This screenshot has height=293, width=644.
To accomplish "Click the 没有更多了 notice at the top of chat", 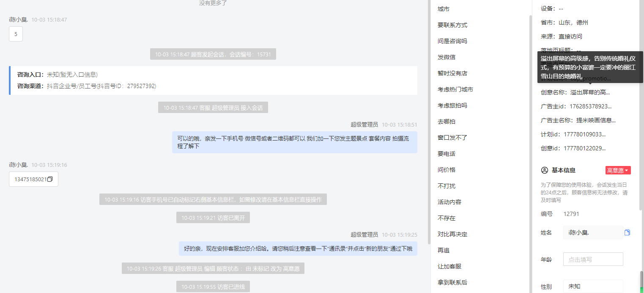I will (213, 3).
